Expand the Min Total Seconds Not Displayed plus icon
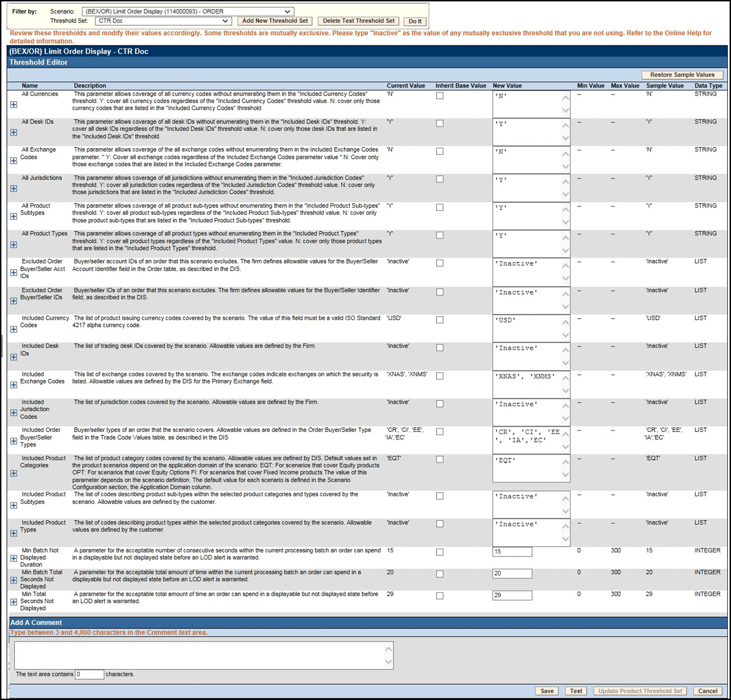Screen dimensions: 731x700 14,602
